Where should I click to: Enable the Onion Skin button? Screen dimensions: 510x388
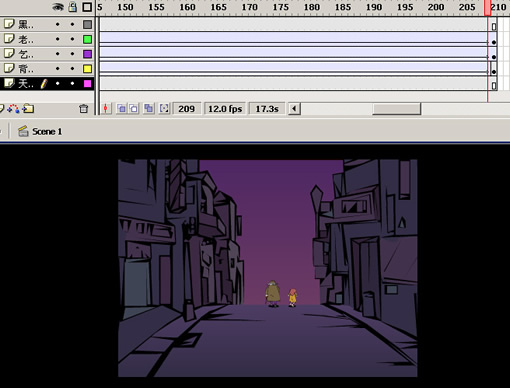(x=121, y=109)
